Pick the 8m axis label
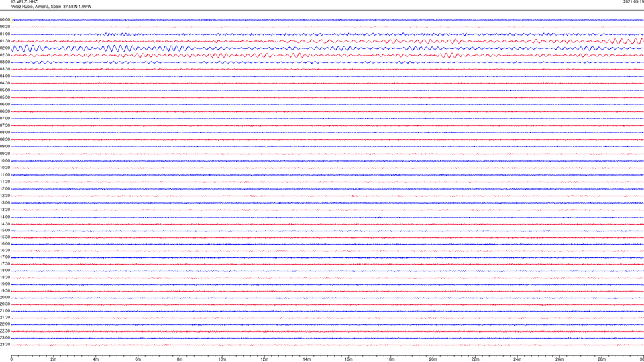 coord(180,359)
